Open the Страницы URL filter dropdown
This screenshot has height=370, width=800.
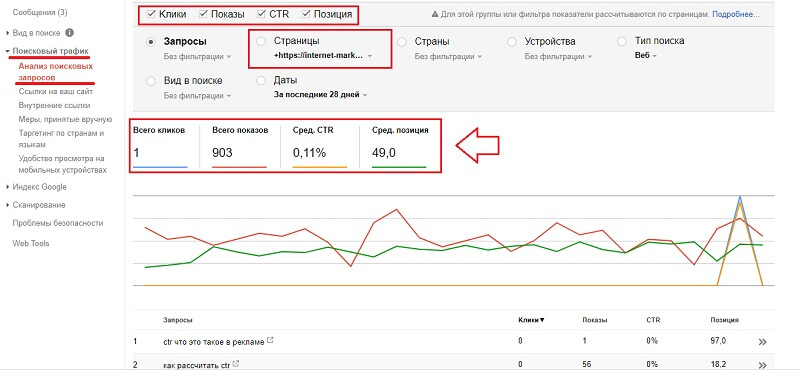click(x=323, y=56)
